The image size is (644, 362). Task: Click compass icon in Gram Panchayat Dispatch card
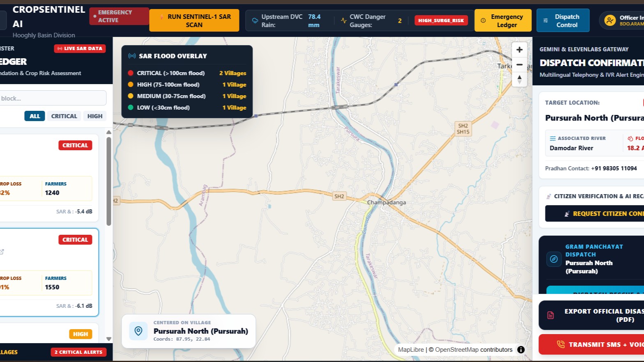(x=554, y=259)
